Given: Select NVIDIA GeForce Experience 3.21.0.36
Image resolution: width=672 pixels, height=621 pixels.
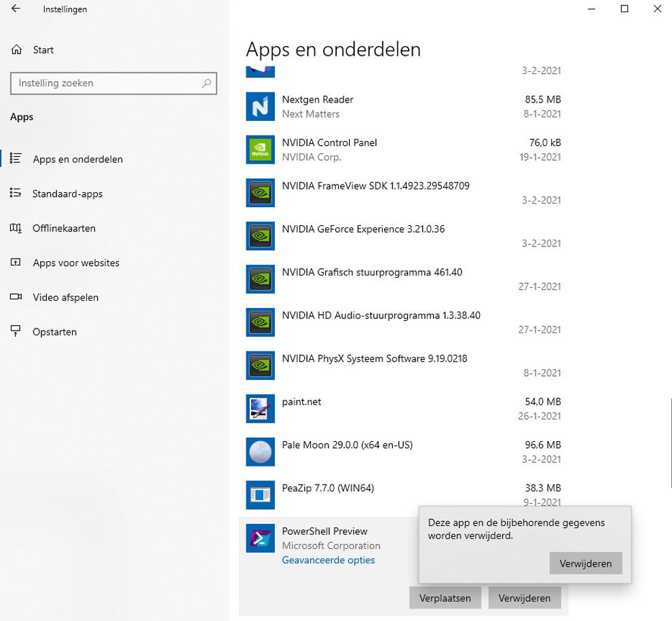Looking at the screenshot, I should [x=363, y=229].
